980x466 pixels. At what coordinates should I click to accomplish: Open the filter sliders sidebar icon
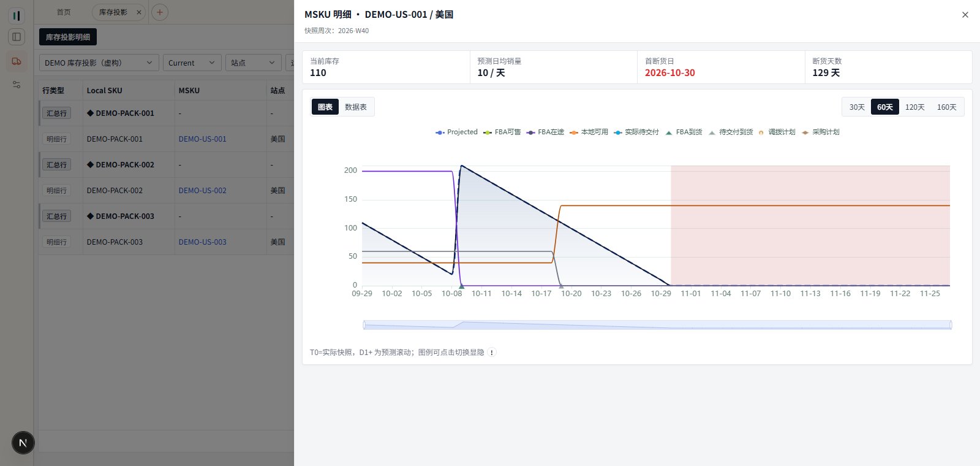click(17, 85)
